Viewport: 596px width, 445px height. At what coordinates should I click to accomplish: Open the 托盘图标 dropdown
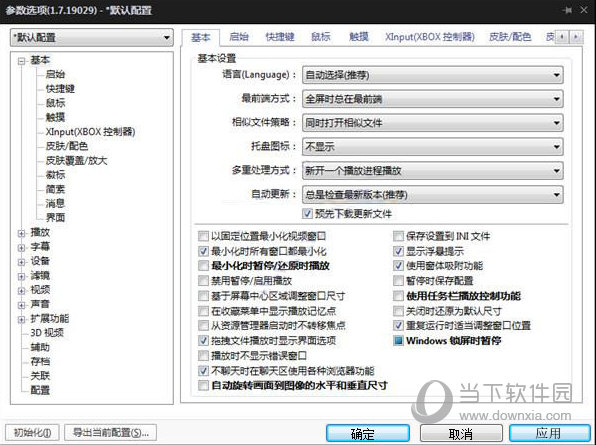click(x=433, y=147)
